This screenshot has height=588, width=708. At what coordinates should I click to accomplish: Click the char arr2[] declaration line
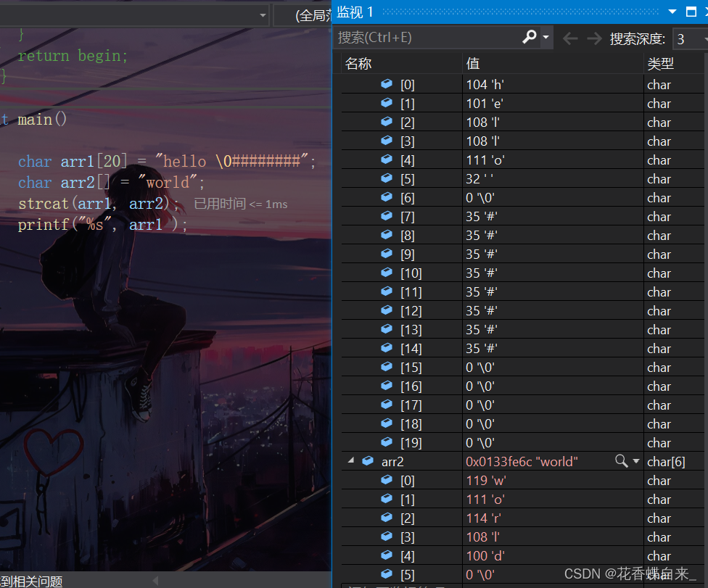pyautogui.click(x=111, y=182)
